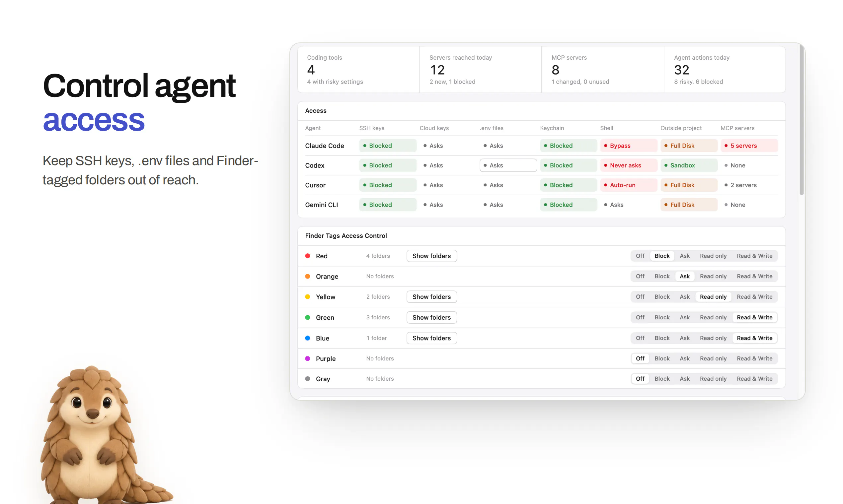Click the Purple tag color dot
The height and width of the screenshot is (504, 843).
tap(307, 358)
